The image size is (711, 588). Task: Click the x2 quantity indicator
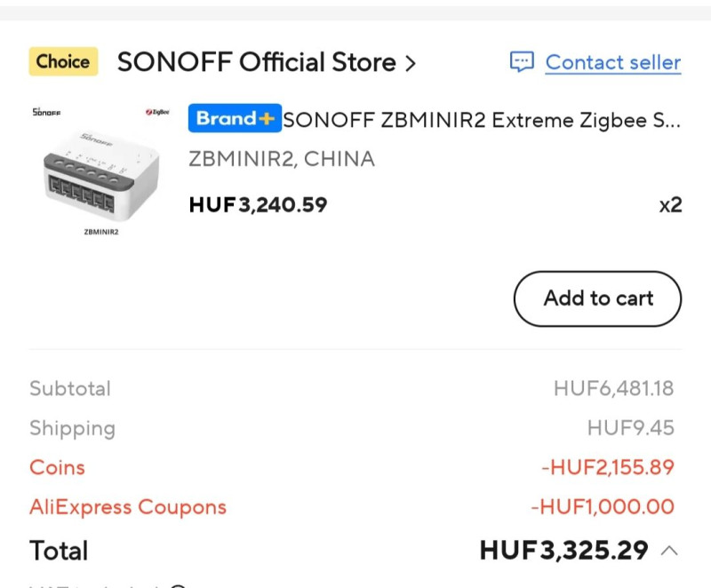pos(670,205)
